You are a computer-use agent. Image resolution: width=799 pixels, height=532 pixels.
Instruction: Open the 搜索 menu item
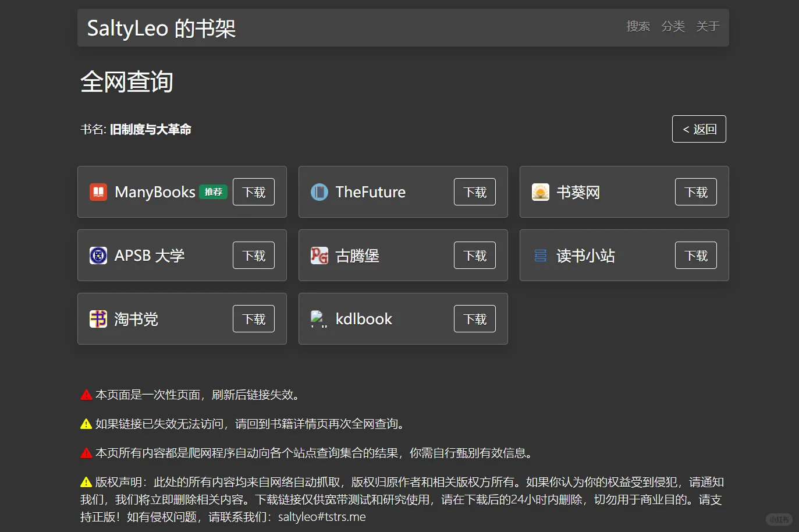click(x=638, y=26)
